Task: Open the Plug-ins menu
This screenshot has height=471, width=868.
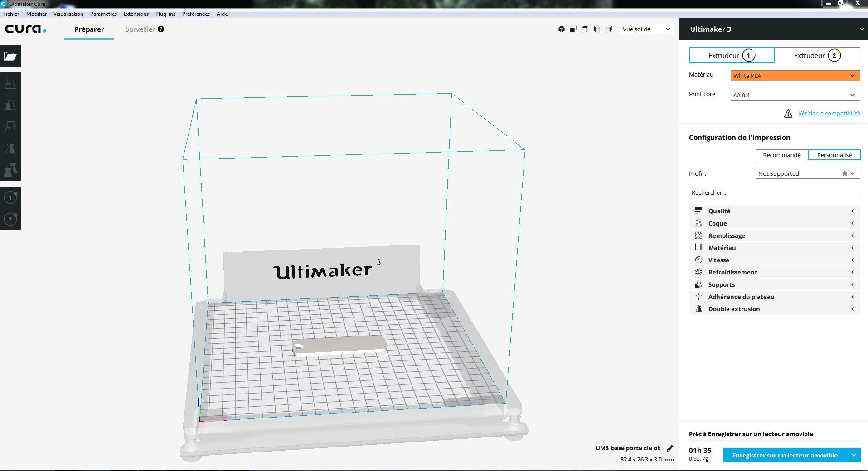Action: (165, 14)
